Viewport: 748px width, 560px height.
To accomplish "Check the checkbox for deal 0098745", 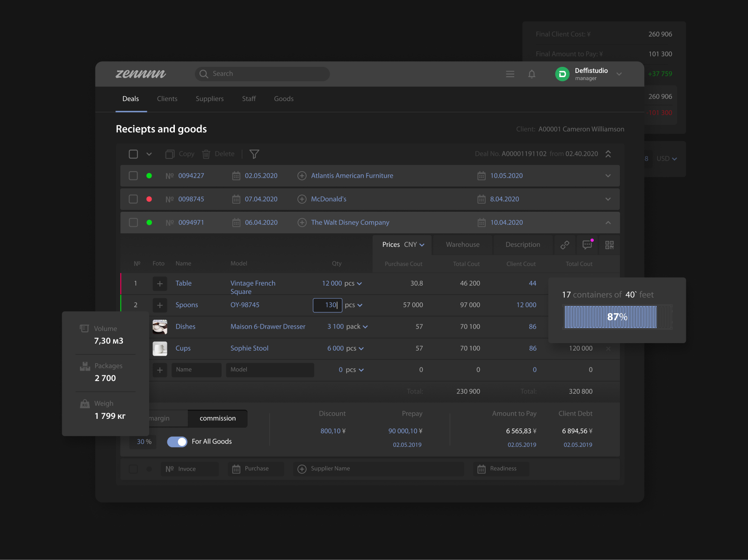I will pyautogui.click(x=133, y=199).
